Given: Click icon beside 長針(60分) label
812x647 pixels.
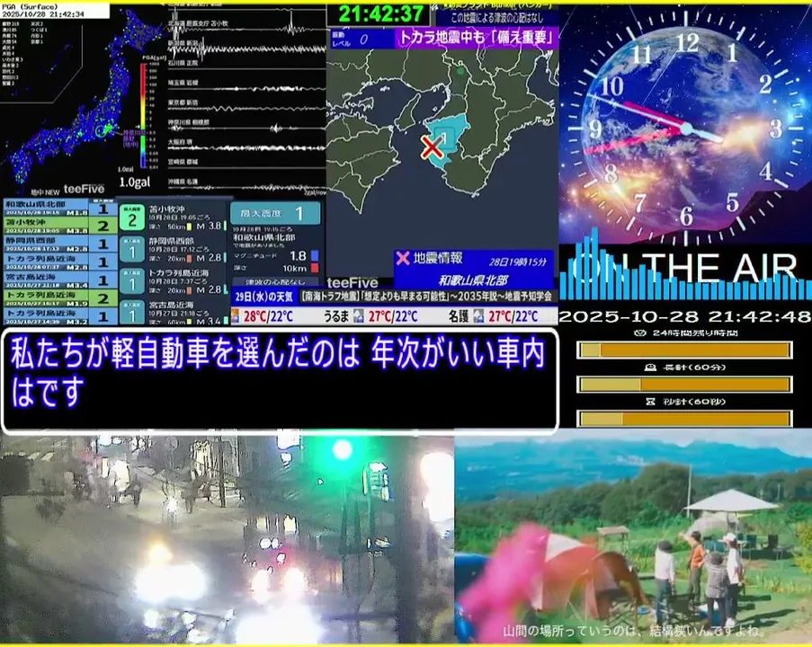Looking at the screenshot, I should 650,368.
